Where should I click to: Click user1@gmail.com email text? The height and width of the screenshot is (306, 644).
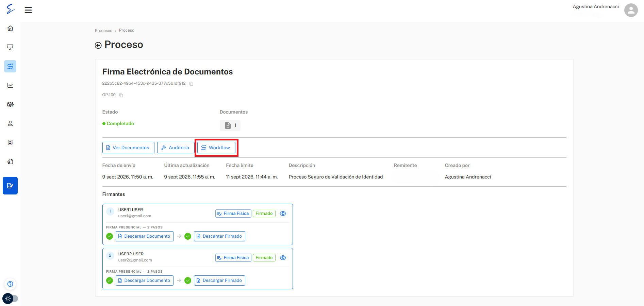pyautogui.click(x=135, y=216)
